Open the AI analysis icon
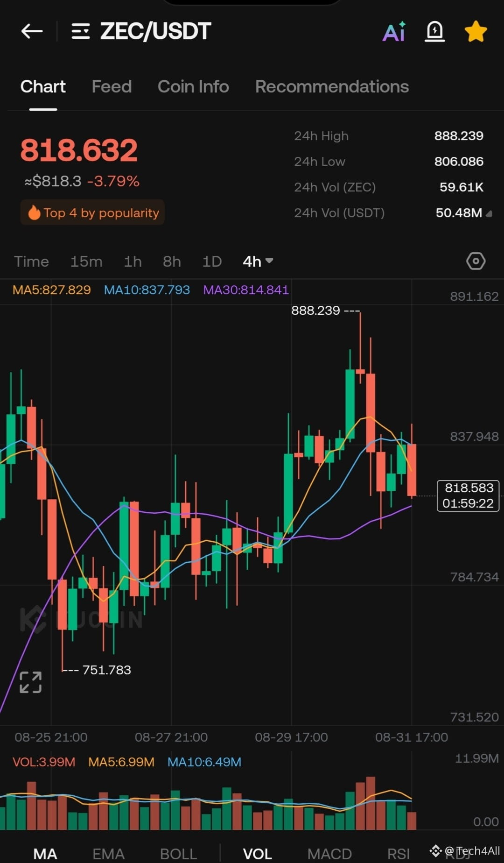Image resolution: width=504 pixels, height=863 pixels. point(394,31)
